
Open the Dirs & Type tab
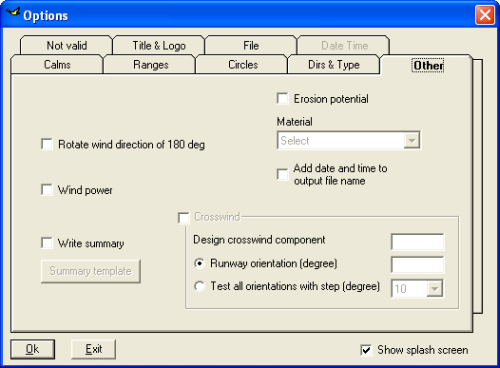click(x=334, y=64)
